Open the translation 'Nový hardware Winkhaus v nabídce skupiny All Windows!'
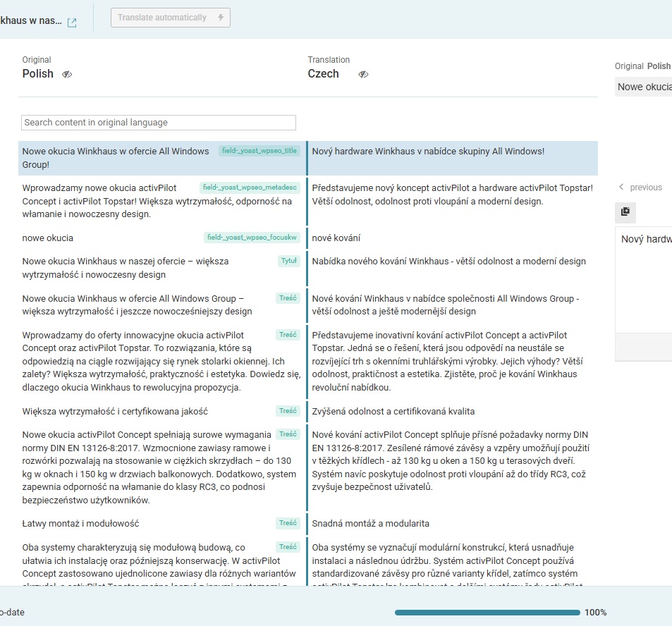 click(428, 152)
